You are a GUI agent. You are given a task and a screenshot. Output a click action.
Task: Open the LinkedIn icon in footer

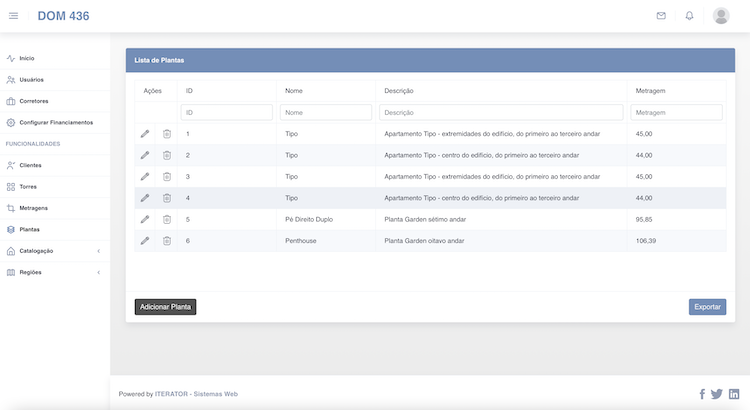click(734, 394)
